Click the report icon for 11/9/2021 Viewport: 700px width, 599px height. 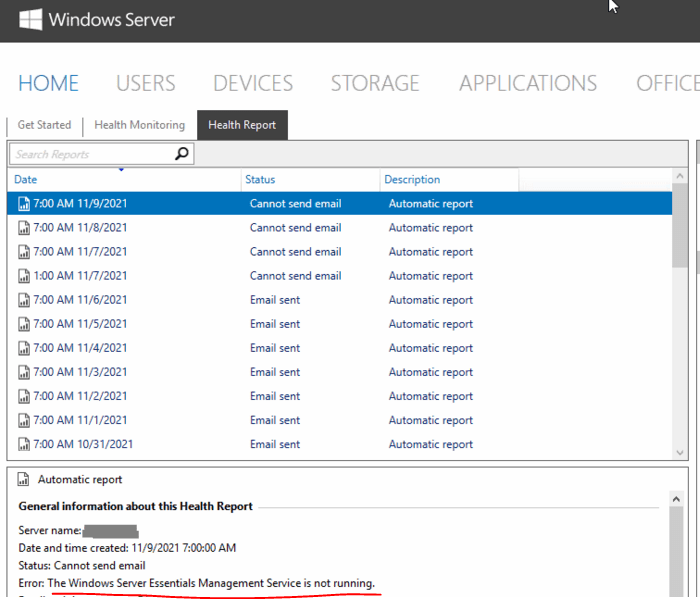click(24, 204)
